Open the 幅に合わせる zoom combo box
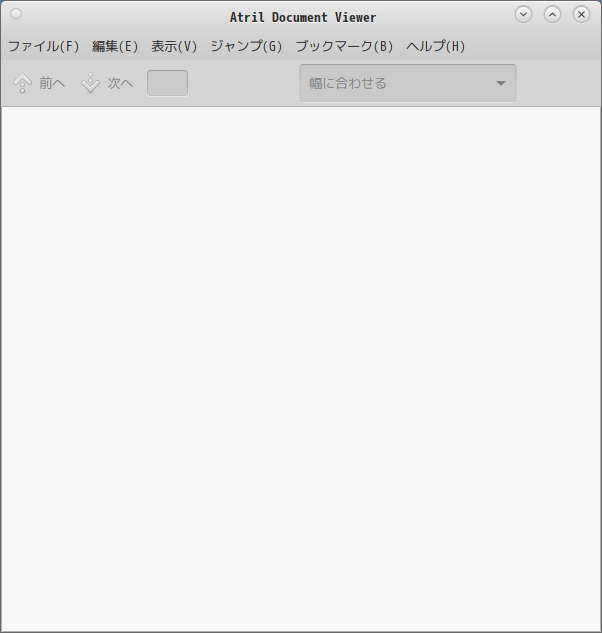This screenshot has height=633, width=602. 408,83
